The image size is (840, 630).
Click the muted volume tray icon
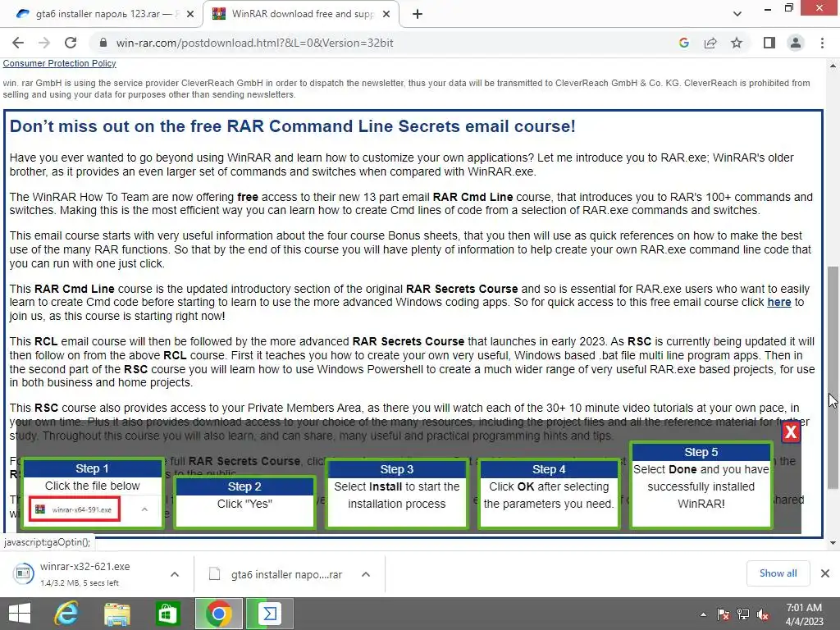pyautogui.click(x=763, y=614)
